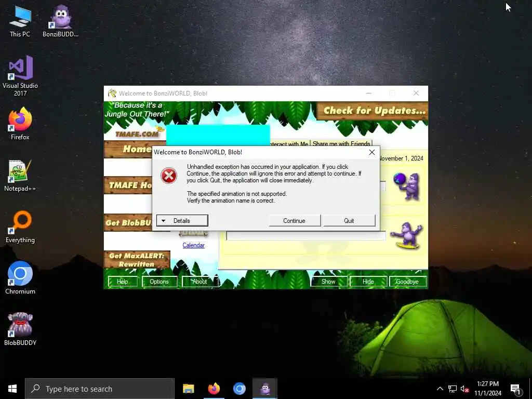Expand the Details section of error dialog
Image resolution: width=532 pixels, height=399 pixels.
pos(182,220)
